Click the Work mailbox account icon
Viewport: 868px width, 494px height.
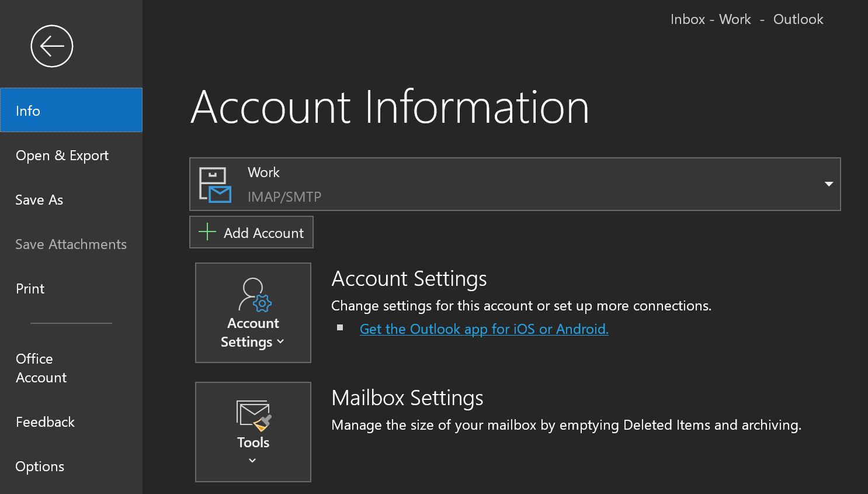click(215, 185)
